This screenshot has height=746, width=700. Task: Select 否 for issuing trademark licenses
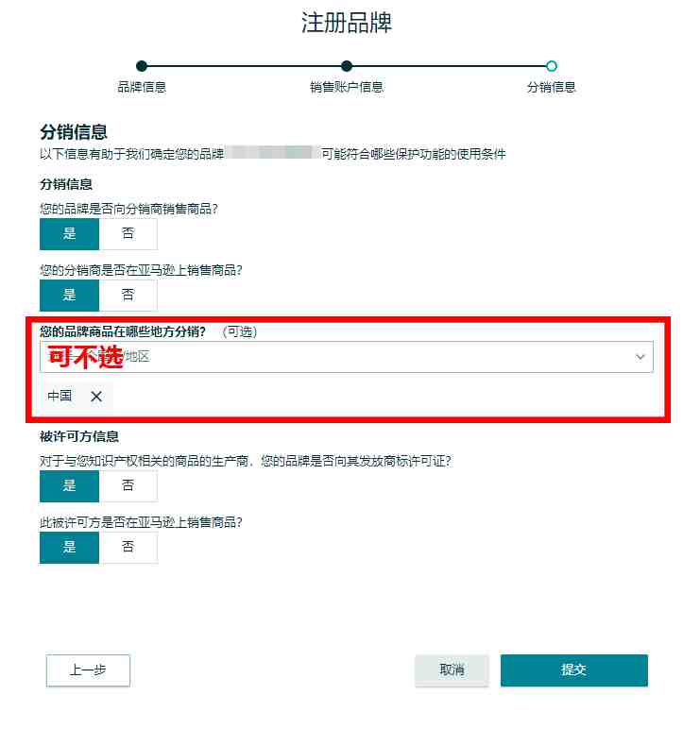tap(128, 486)
